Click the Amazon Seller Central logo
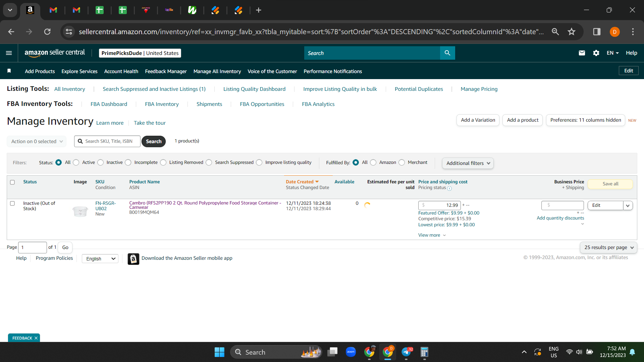 [55, 53]
